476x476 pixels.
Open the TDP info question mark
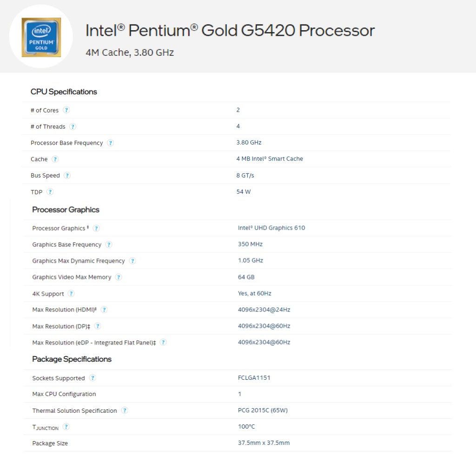[x=50, y=192]
